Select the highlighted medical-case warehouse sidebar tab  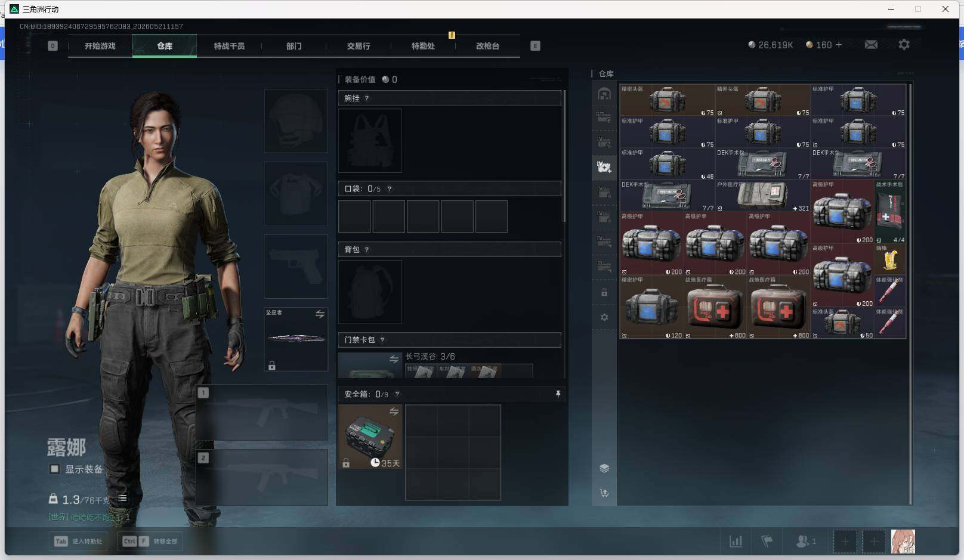click(604, 167)
